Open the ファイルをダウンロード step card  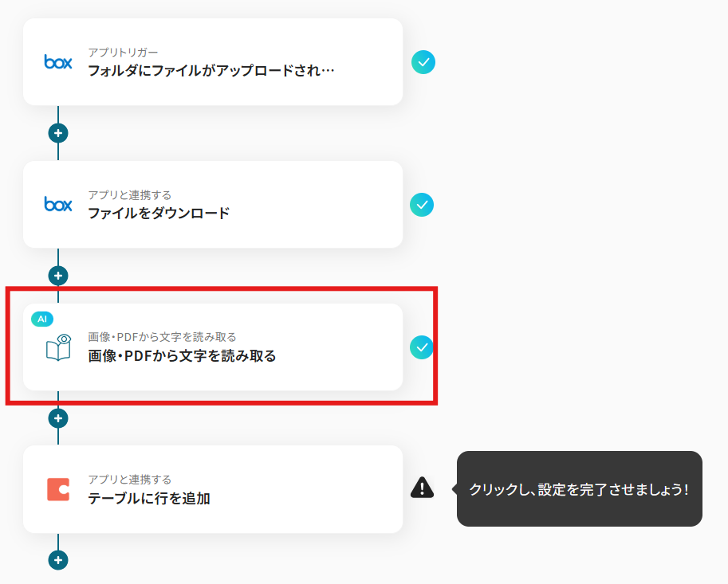coord(213,204)
